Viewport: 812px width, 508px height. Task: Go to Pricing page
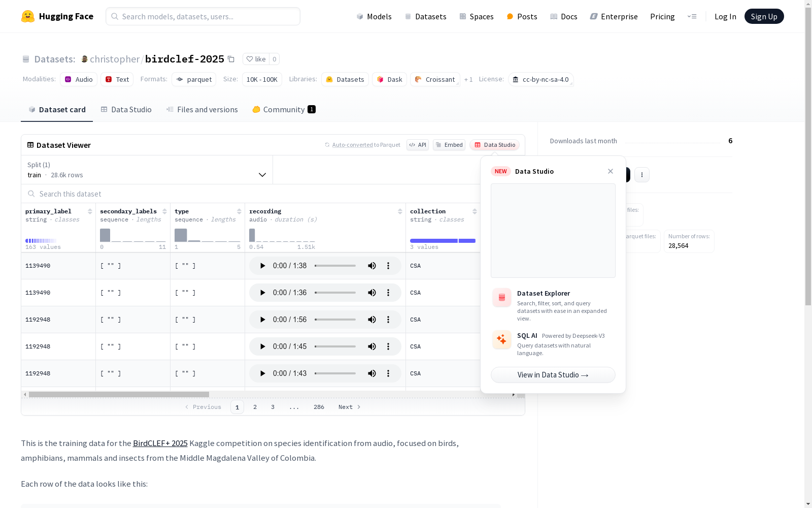662,16
